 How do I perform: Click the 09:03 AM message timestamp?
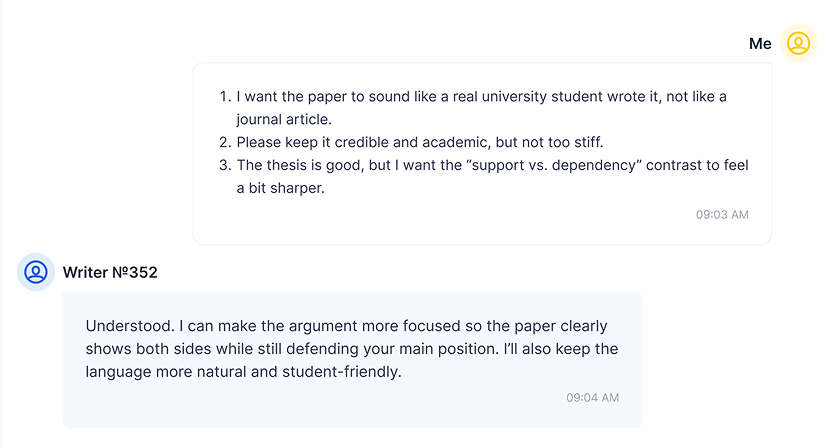tap(722, 214)
